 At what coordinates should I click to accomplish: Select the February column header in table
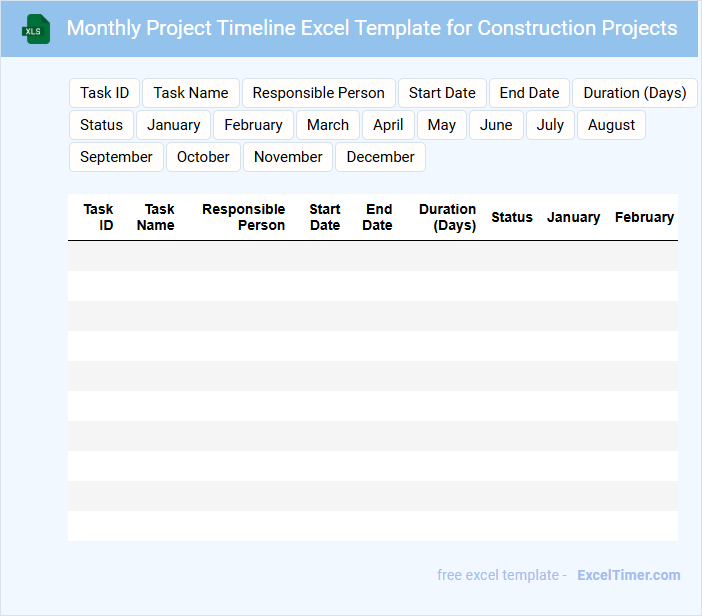pos(644,217)
